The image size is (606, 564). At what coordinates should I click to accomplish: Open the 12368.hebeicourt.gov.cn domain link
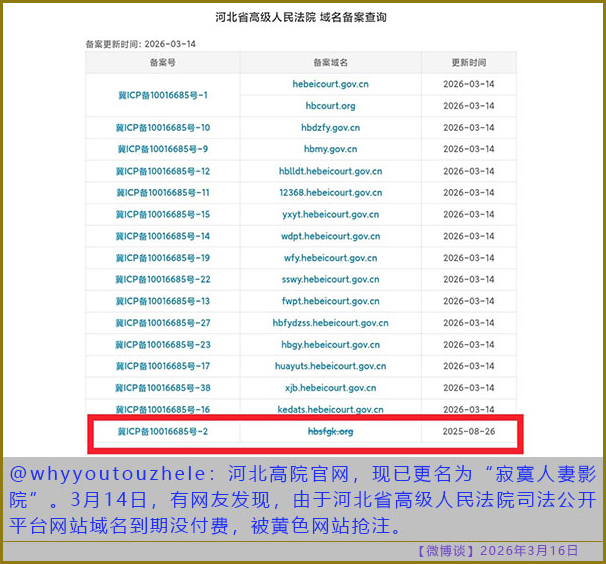click(330, 193)
